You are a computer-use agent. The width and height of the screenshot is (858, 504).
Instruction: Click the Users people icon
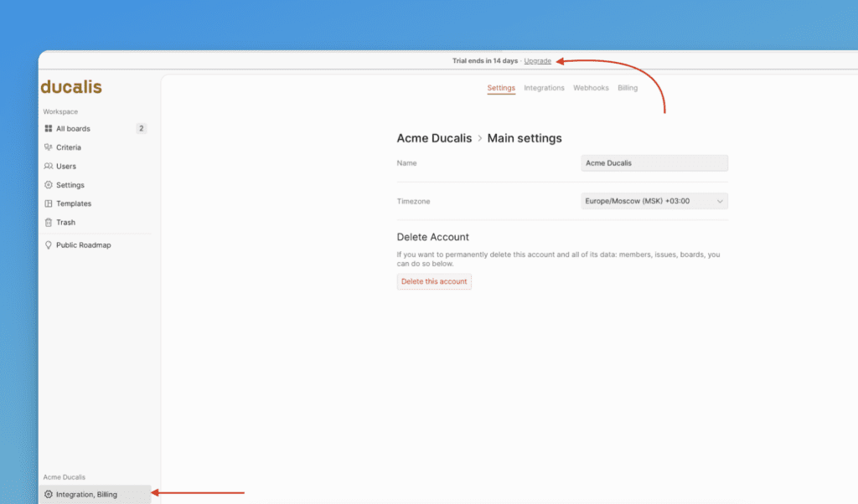tap(49, 167)
